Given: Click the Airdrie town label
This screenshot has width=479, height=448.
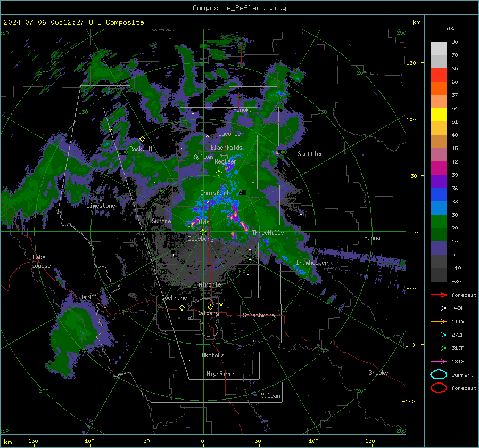Looking at the screenshot, I should click(x=210, y=284).
